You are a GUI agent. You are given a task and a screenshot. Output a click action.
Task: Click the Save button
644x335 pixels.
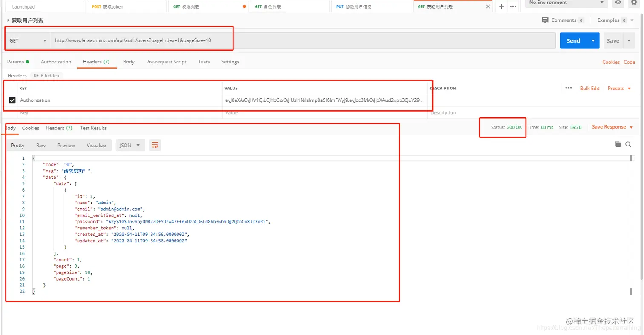tap(613, 40)
